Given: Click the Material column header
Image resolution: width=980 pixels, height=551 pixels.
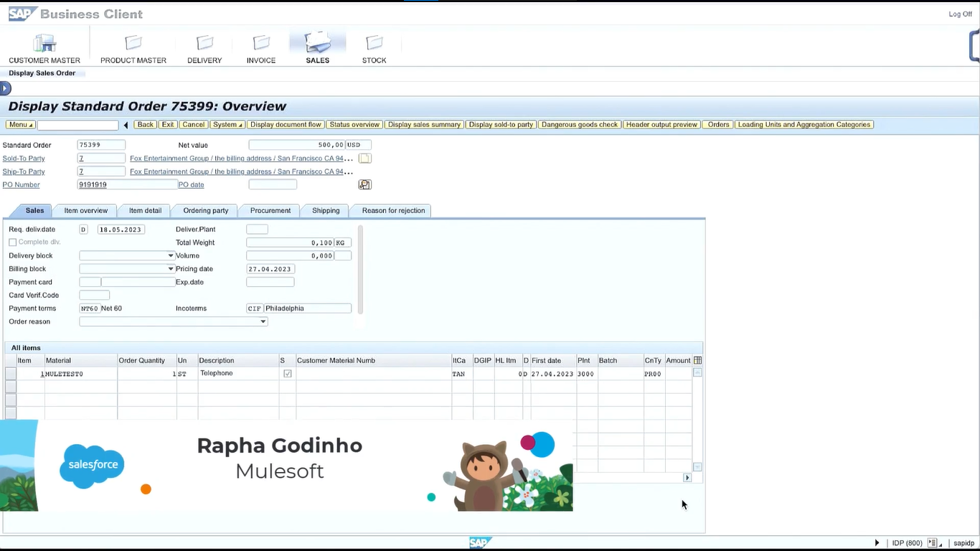Looking at the screenshot, I should point(81,360).
